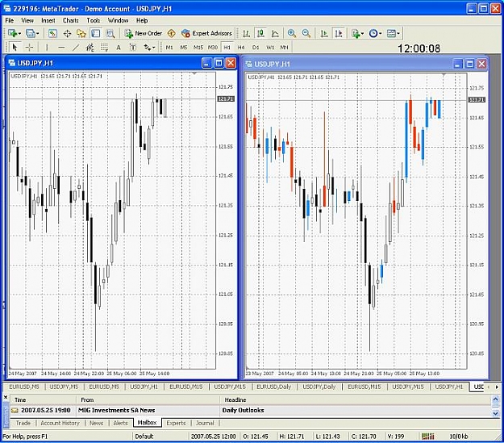504x443 pixels.
Task: Toggle chart auto scroll
Action: point(324,33)
